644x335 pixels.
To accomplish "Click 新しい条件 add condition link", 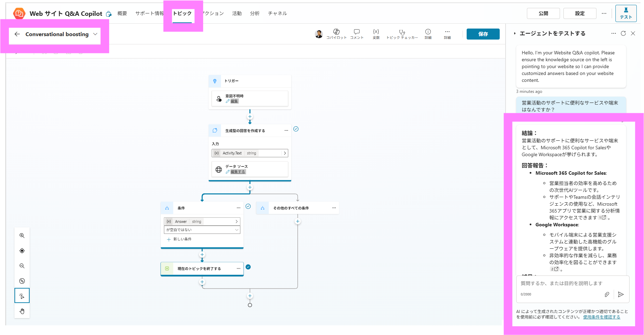I will 179,239.
